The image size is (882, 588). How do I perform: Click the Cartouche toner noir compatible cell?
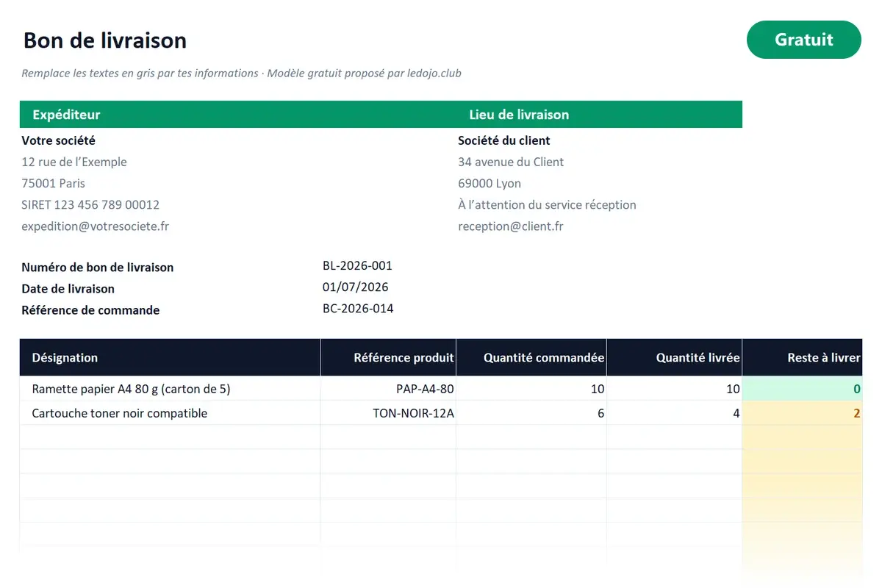[x=170, y=413]
